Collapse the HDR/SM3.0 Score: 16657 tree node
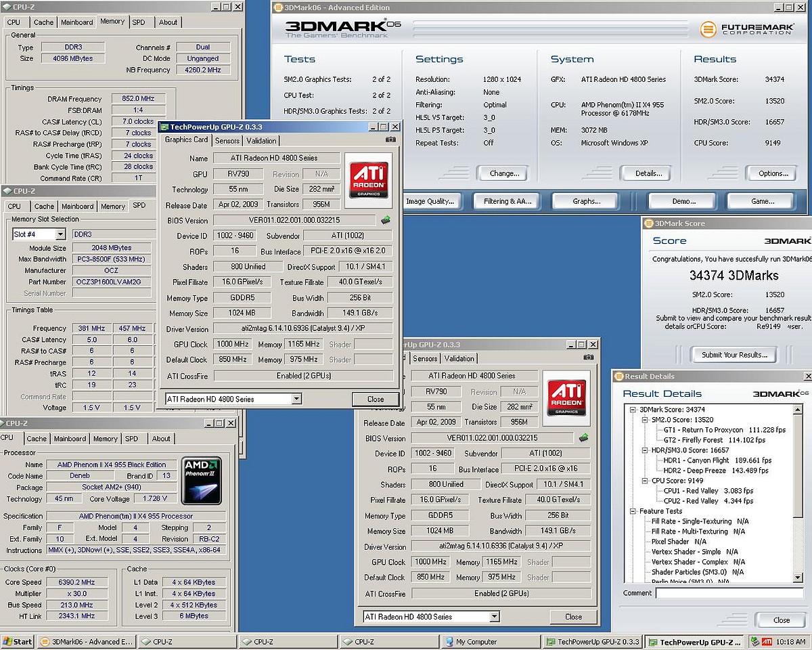This screenshot has height=650, width=812. (644, 450)
